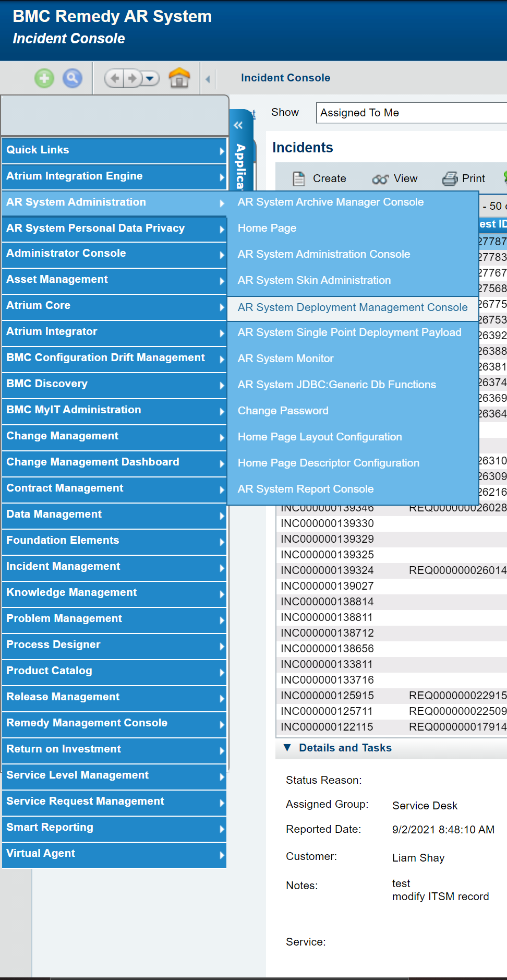The height and width of the screenshot is (980, 507).
Task: Open the Knowledge Management application menu
Action: point(114,593)
